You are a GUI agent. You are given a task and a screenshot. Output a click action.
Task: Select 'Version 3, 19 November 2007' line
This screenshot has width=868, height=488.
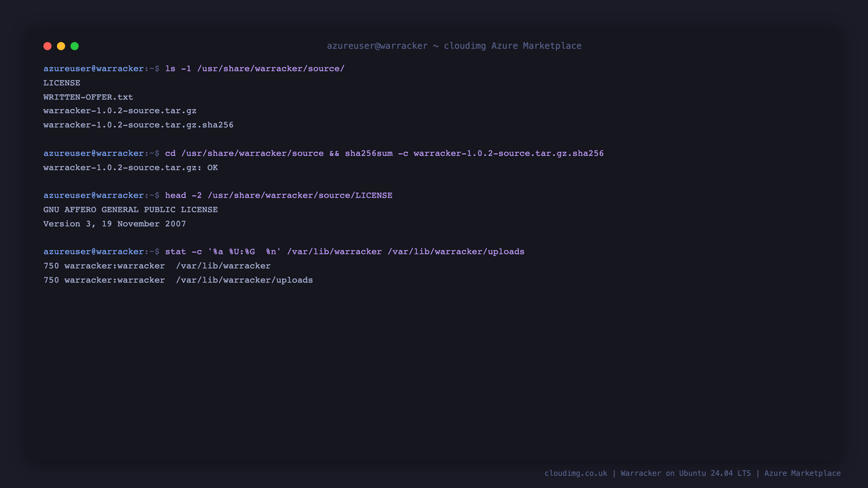click(x=115, y=224)
